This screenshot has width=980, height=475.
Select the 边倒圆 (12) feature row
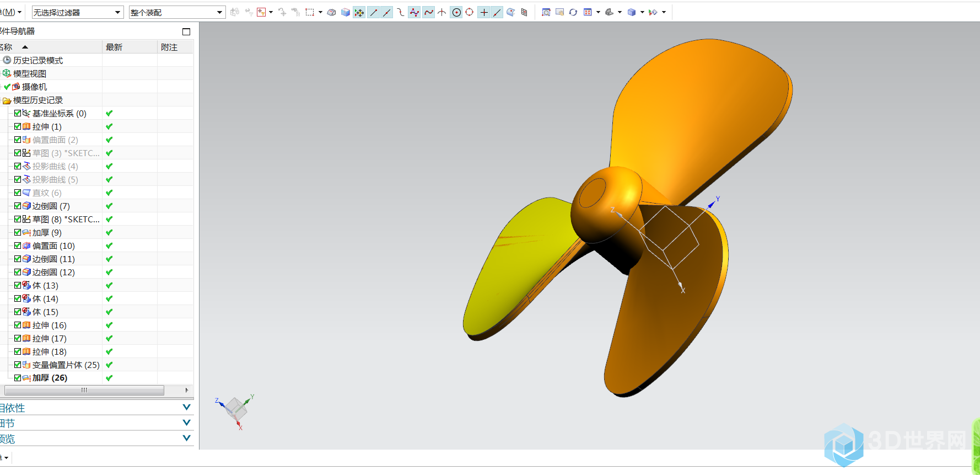(53, 272)
